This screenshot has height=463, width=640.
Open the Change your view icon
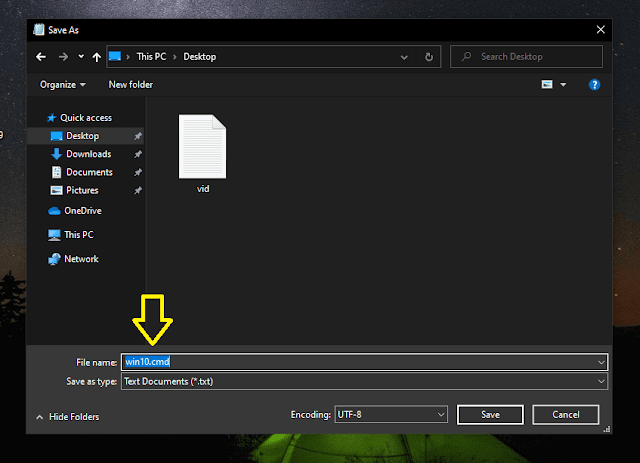pyautogui.click(x=547, y=85)
